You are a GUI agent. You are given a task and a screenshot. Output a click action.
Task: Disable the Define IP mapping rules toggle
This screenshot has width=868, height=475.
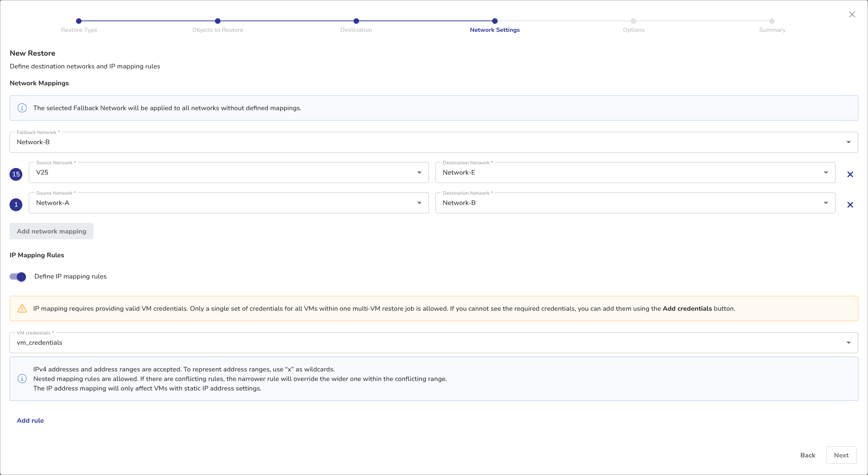(x=18, y=277)
